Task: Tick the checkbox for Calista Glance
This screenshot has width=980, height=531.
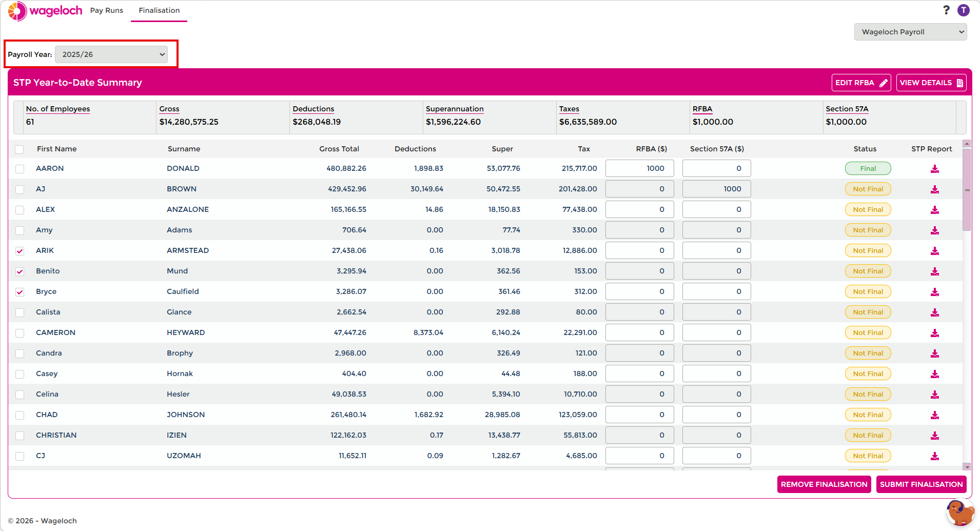Action: [x=19, y=312]
